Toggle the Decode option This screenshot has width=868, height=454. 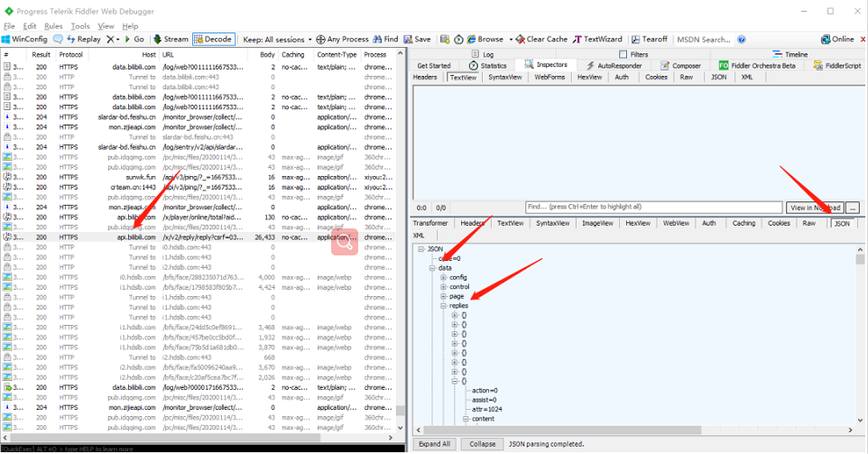coord(213,40)
